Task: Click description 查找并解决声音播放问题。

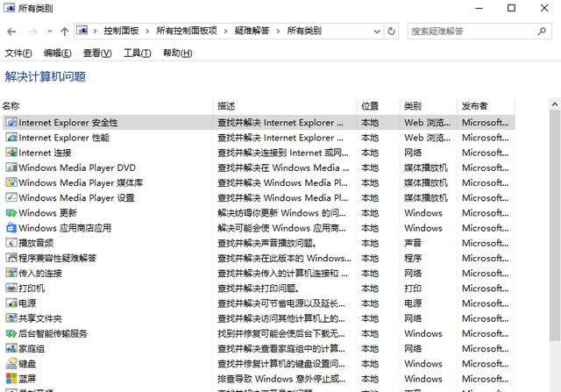Action: point(266,243)
